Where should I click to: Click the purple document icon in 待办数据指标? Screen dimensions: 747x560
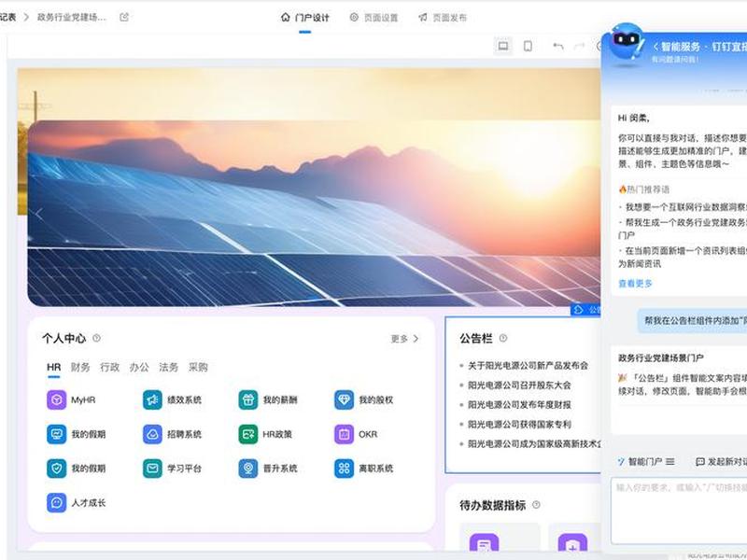484,544
